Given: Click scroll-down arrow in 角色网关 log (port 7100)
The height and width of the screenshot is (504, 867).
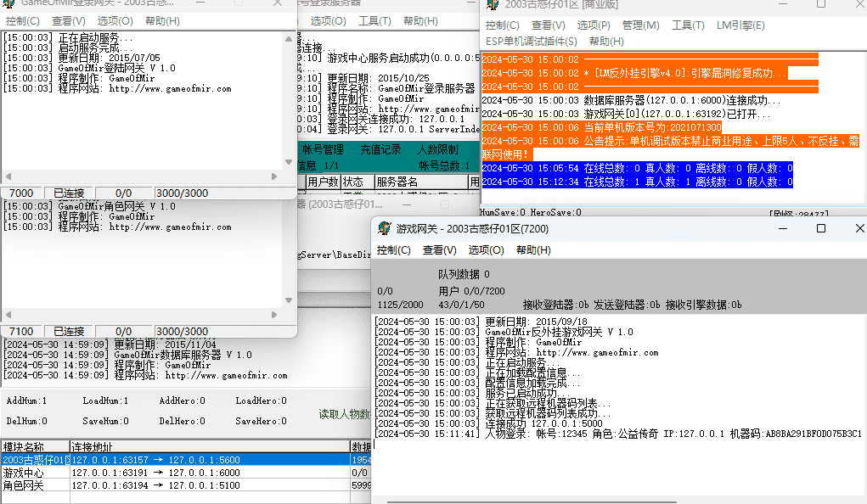Looking at the screenshot, I should coord(289,300).
